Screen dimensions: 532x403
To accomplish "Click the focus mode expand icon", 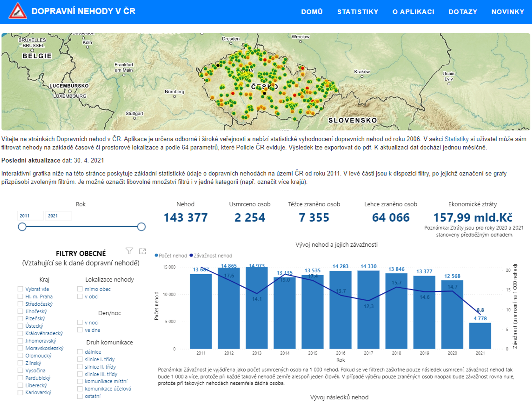I will pyautogui.click(x=142, y=251).
